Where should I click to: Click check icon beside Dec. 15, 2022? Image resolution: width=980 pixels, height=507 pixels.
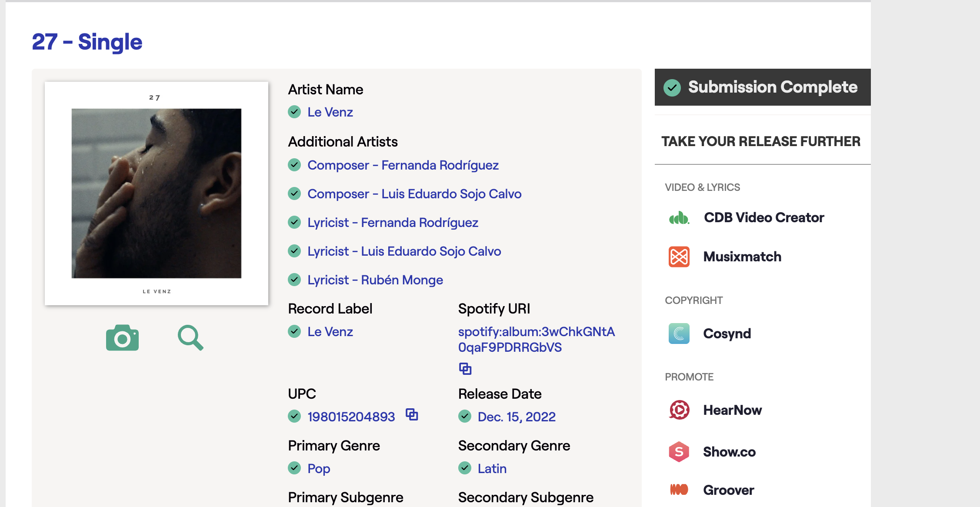(465, 416)
